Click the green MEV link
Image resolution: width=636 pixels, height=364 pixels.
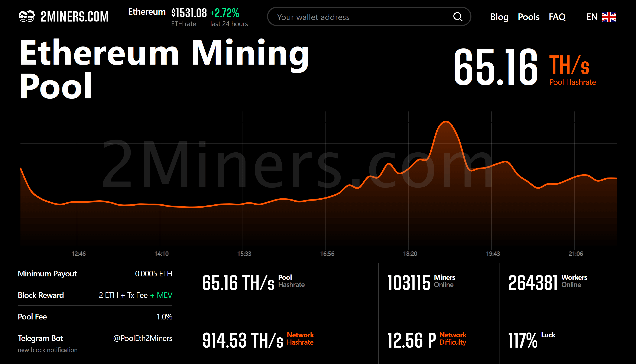(165, 295)
